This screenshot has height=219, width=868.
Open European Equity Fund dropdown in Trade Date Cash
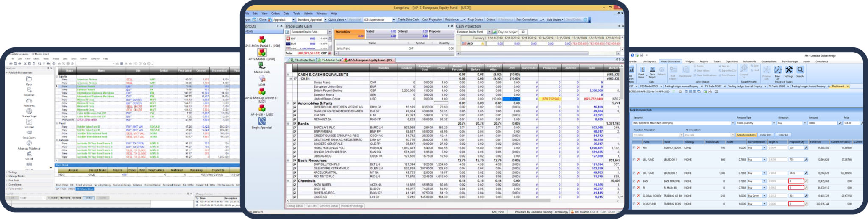(329, 32)
